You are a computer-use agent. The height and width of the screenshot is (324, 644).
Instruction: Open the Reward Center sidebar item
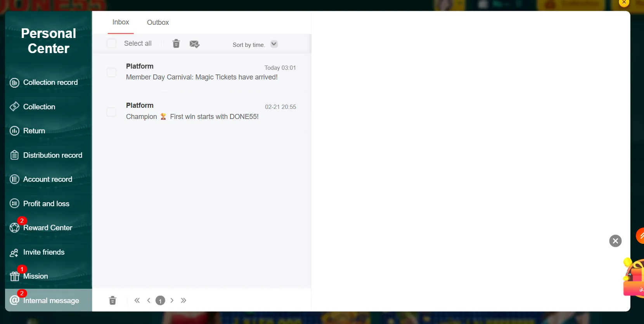point(47,228)
